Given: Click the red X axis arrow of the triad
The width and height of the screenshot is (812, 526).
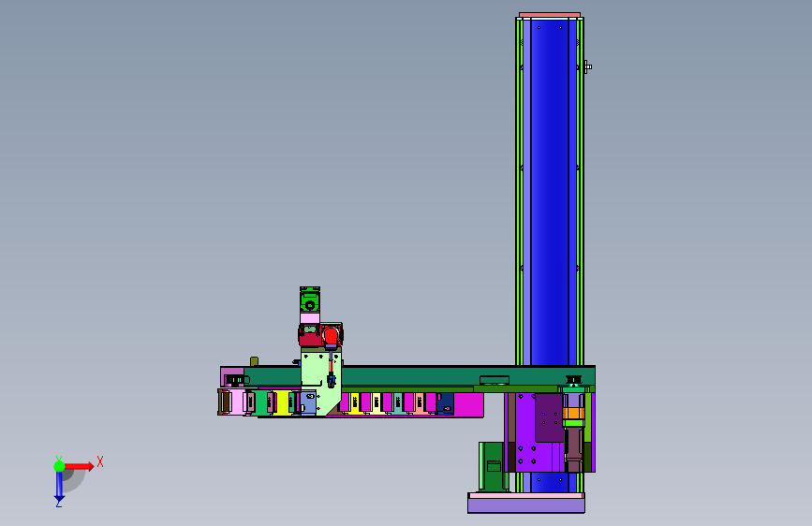Looking at the screenshot, I should (x=80, y=466).
